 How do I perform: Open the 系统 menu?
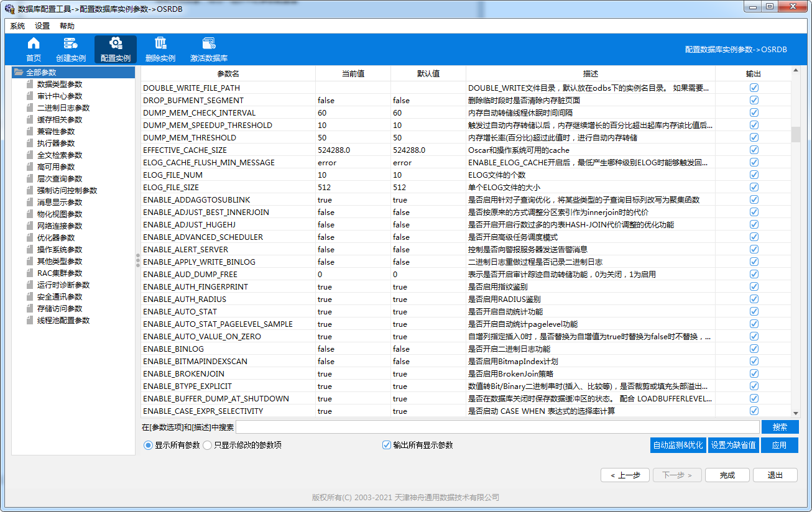(x=17, y=25)
